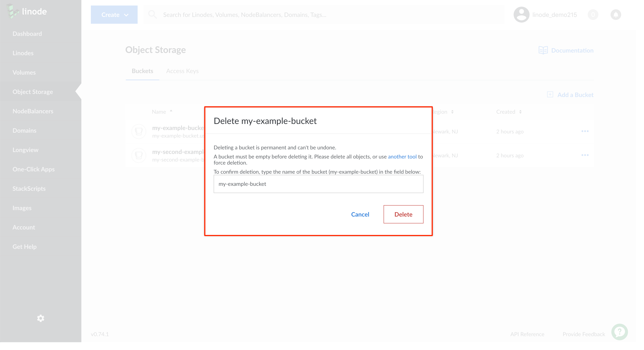644x350 pixels.
Task: Click the StackScripts sidebar icon
Action: coord(29,188)
